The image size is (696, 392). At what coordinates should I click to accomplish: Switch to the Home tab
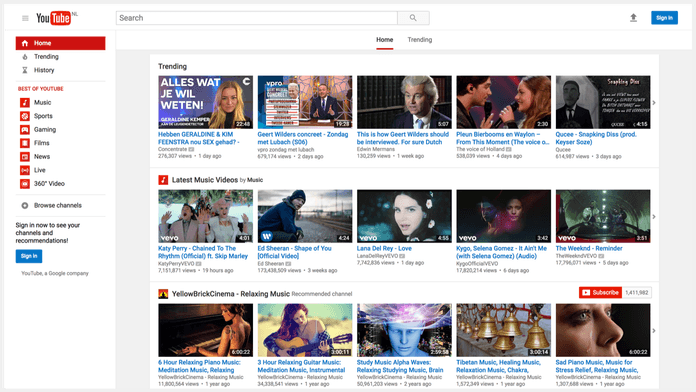(384, 40)
